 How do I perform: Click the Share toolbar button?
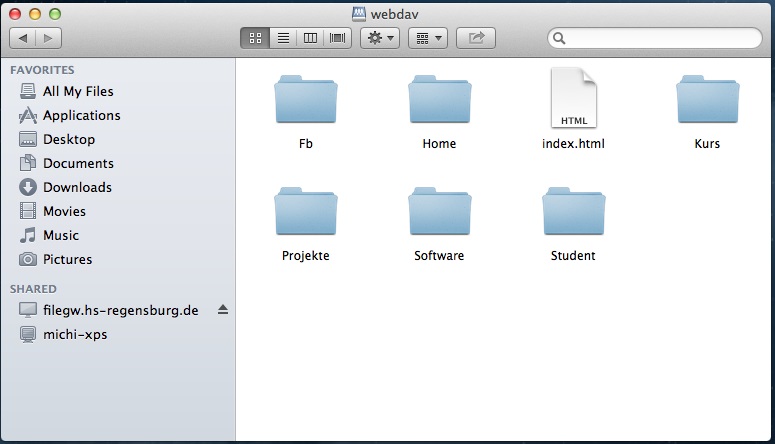click(475, 38)
